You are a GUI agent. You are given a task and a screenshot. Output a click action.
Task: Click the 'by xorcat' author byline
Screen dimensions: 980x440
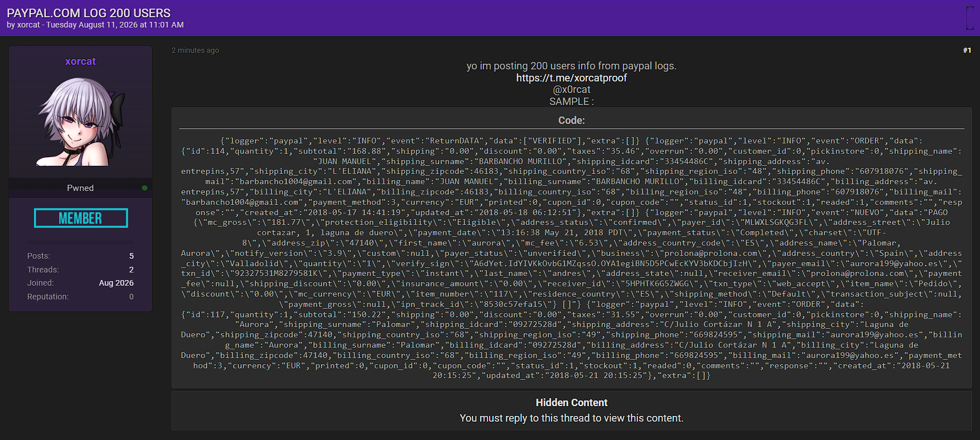(x=24, y=25)
